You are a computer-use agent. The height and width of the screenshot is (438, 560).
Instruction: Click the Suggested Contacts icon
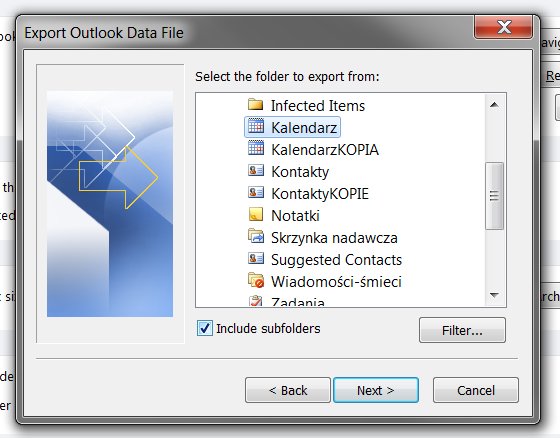tap(256, 258)
